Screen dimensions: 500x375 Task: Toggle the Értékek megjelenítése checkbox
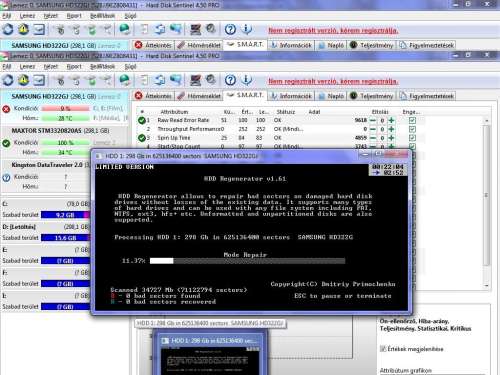tap(383, 349)
